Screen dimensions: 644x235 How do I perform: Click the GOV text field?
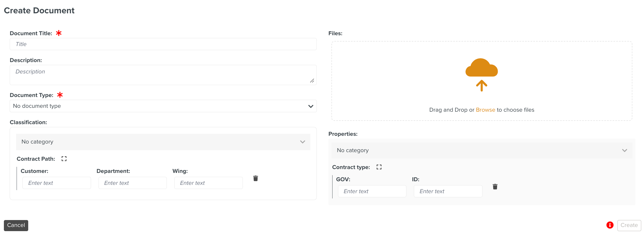pos(372,191)
